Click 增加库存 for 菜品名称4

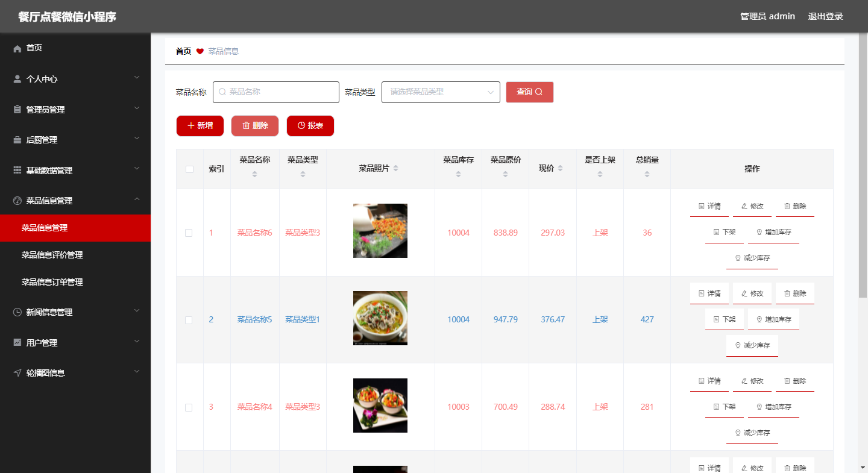tap(773, 407)
